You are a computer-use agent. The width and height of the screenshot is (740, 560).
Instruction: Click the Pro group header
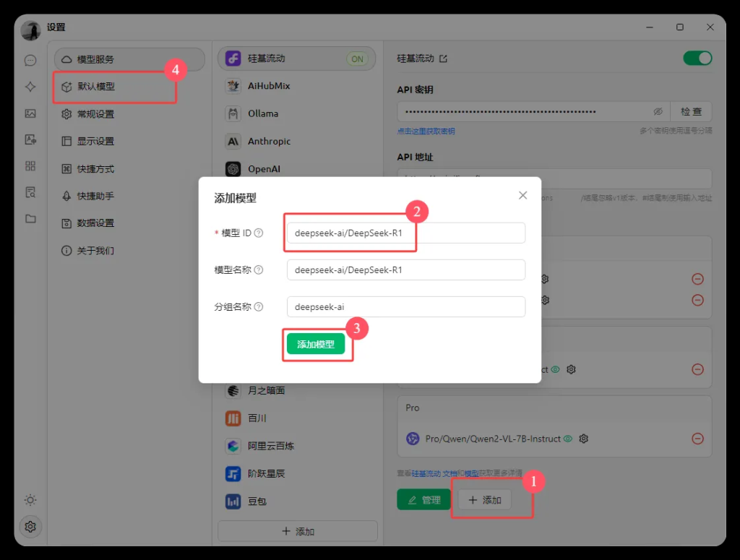(x=554, y=408)
